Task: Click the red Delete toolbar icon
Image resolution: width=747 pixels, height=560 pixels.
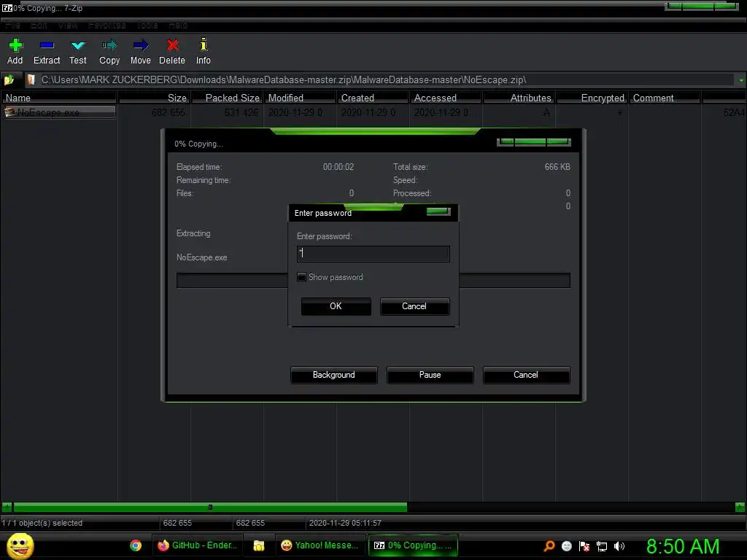Action: 172,45
